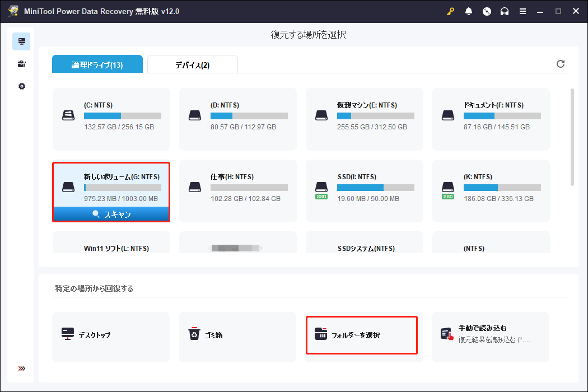The width and height of the screenshot is (588, 392).
Task: Click the 87.16 GB / 145.51 GB text
Action: tap(497, 127)
